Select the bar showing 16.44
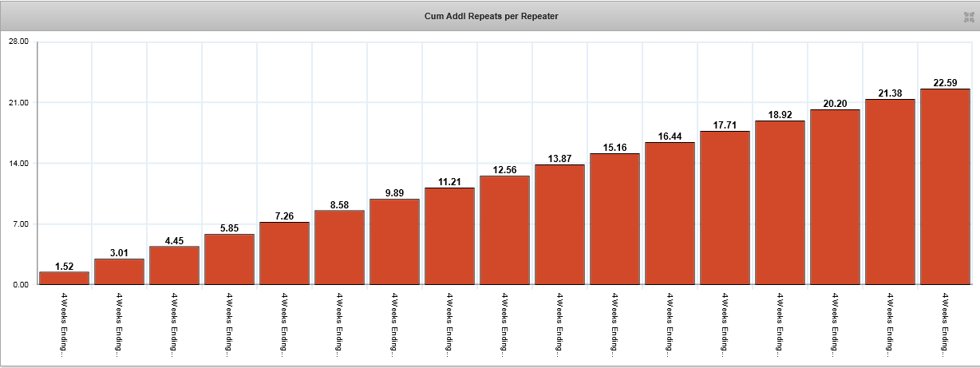 coord(670,213)
